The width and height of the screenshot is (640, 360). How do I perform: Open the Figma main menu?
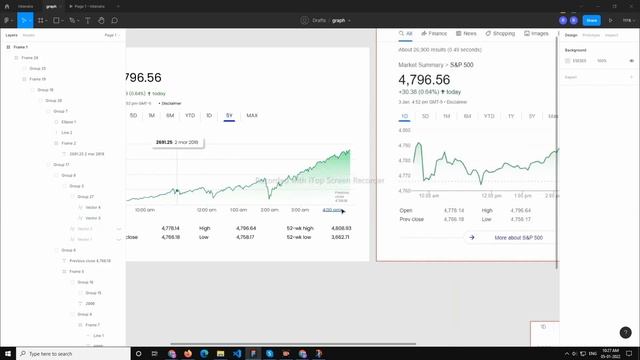click(x=8, y=20)
